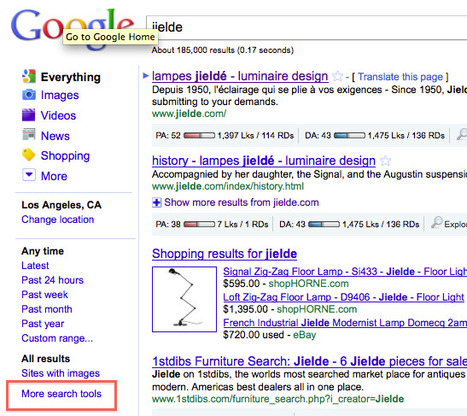Click About 185,000 results text

click(223, 50)
